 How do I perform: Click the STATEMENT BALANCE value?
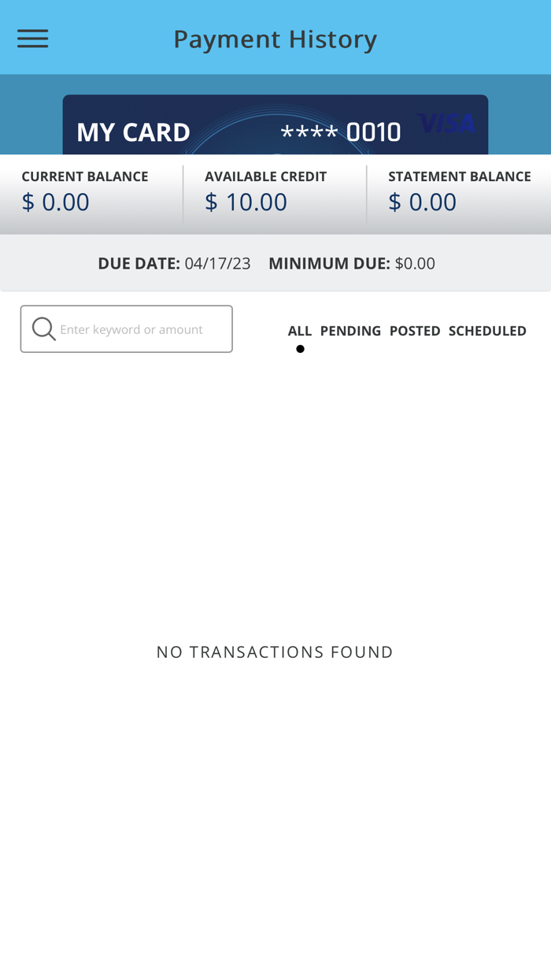[422, 201]
